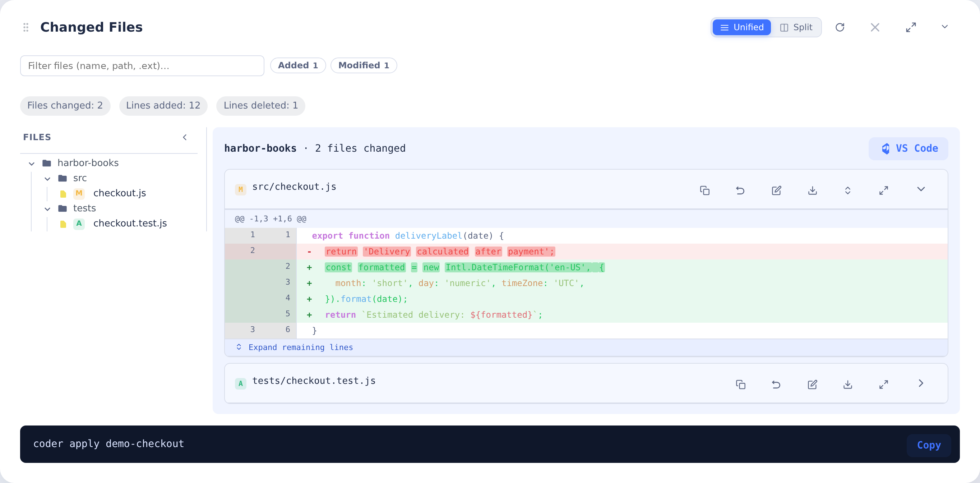Click the drag handle beside Changed Files
Image resolution: width=980 pixels, height=483 pixels.
26,27
